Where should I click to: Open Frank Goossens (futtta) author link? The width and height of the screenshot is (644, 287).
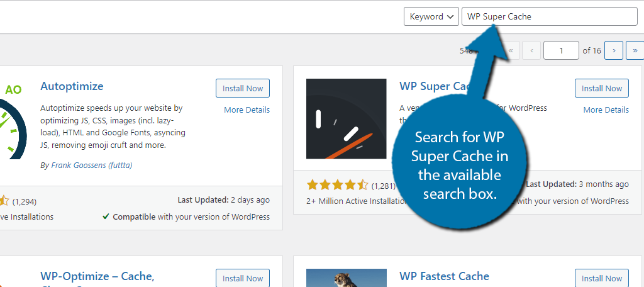[92, 166]
